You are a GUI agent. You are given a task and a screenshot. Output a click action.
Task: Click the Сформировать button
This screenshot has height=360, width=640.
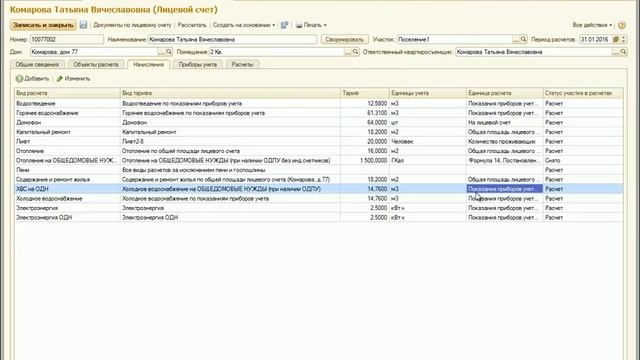point(344,40)
